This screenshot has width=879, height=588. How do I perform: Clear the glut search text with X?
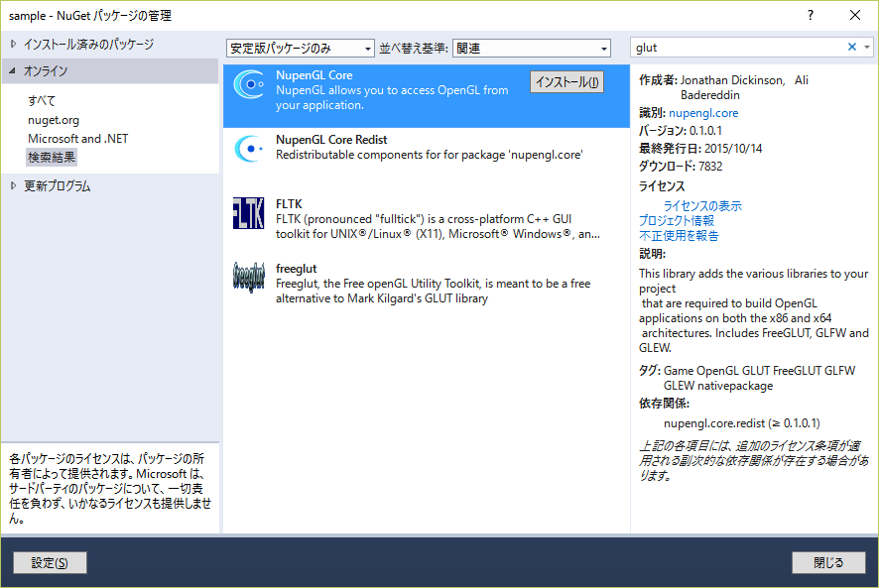coord(851,47)
